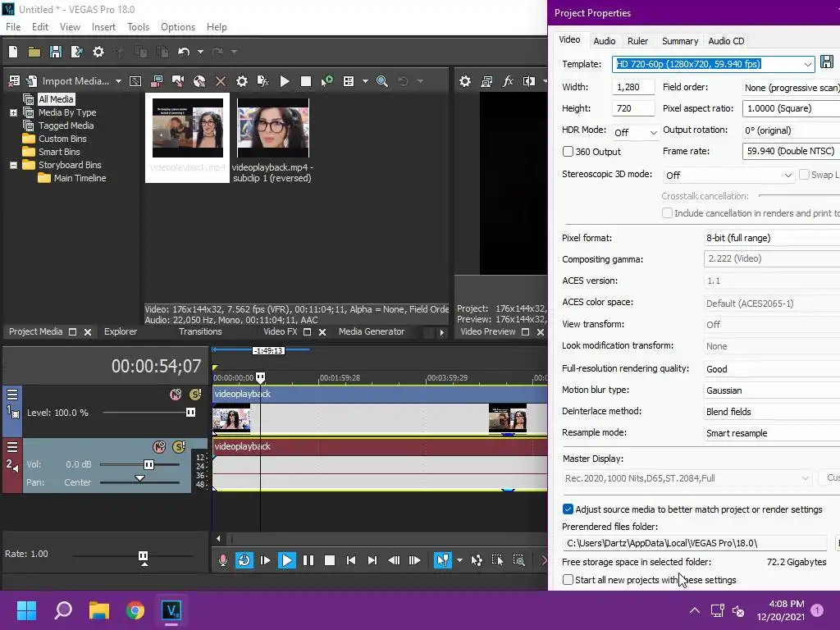Open Project Properties gear in main toolbar
The width and height of the screenshot is (840, 630).
pos(98,52)
